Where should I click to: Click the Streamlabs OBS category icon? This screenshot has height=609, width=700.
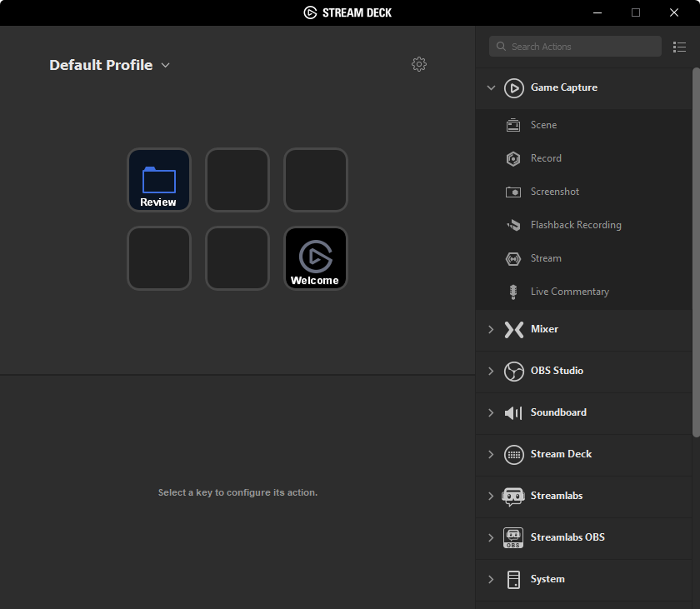click(x=513, y=537)
